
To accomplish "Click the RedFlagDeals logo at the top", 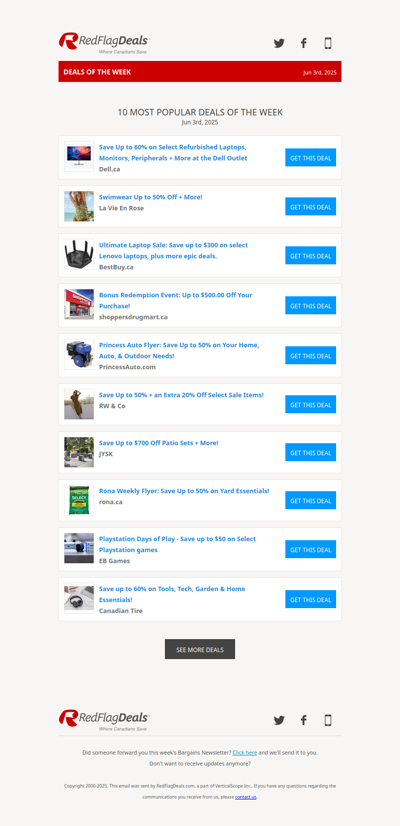I will (104, 43).
